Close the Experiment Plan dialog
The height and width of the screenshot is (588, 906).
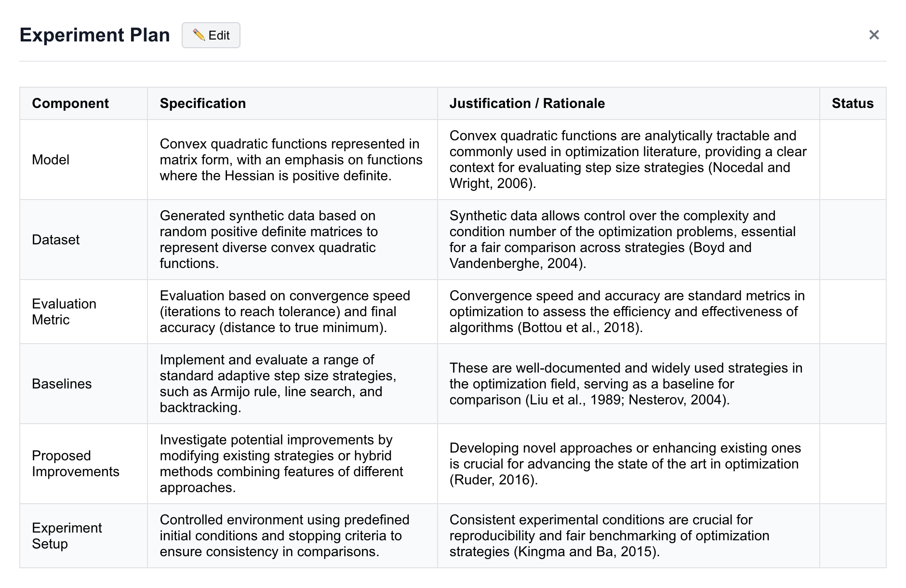[x=874, y=35]
